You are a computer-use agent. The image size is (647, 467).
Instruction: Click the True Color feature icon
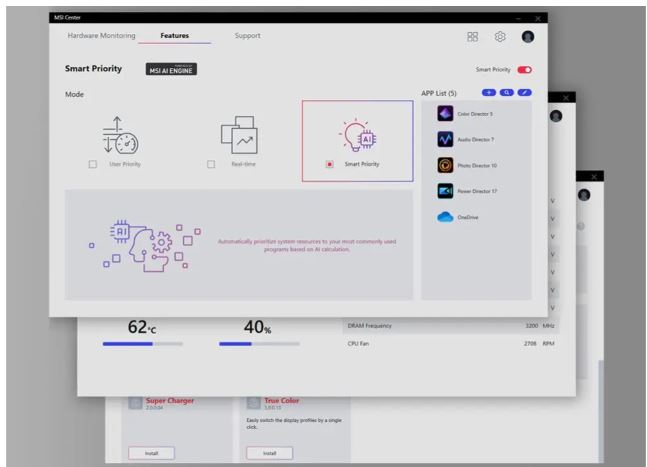click(x=254, y=403)
